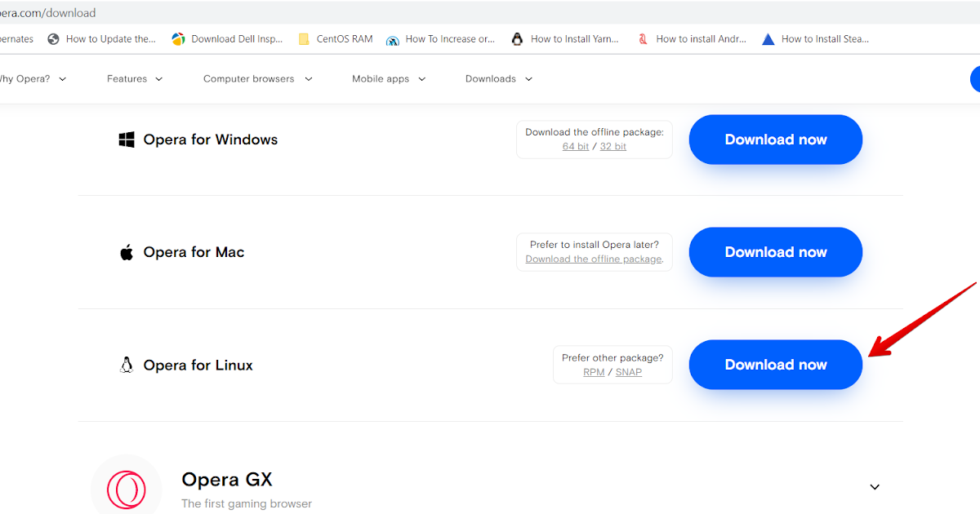Open the 'How To Increase or...' bookmark
The image size is (980, 514).
pyautogui.click(x=441, y=38)
